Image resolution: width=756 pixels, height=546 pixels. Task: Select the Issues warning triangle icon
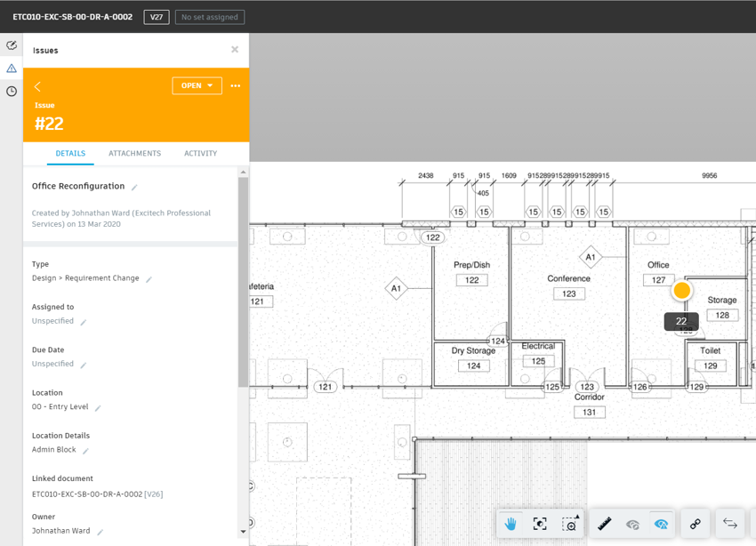[x=12, y=68]
